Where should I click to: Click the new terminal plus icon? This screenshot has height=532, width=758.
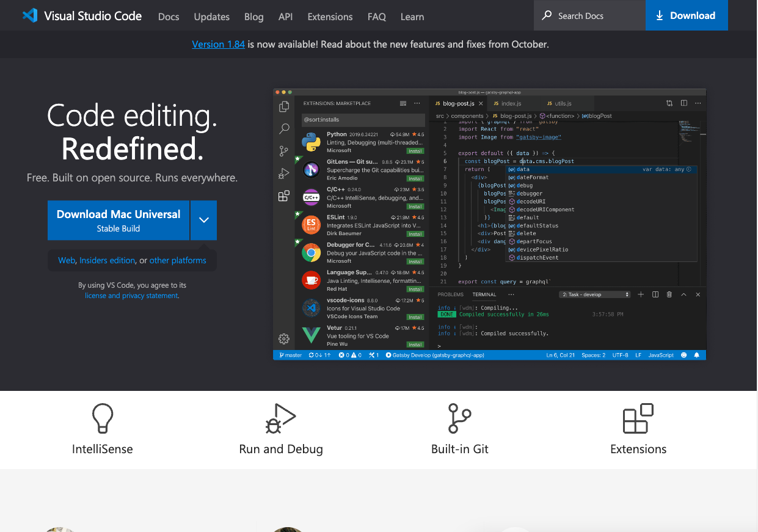coord(641,294)
